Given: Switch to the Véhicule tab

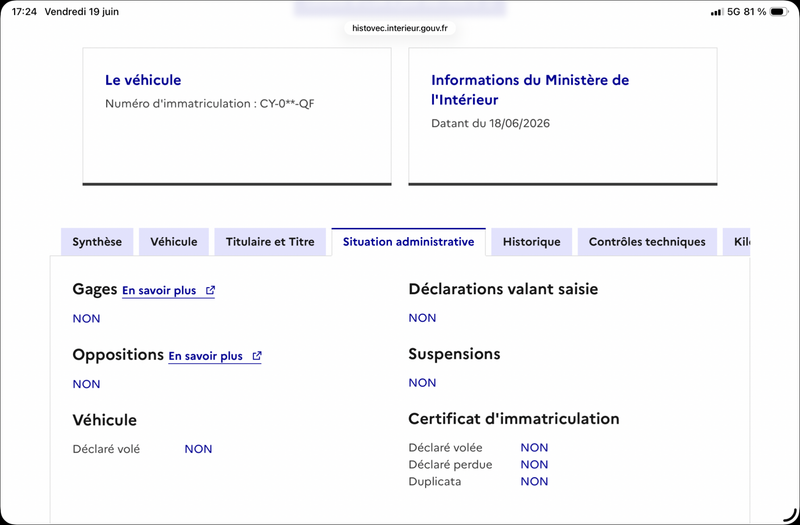Looking at the screenshot, I should click(x=173, y=242).
